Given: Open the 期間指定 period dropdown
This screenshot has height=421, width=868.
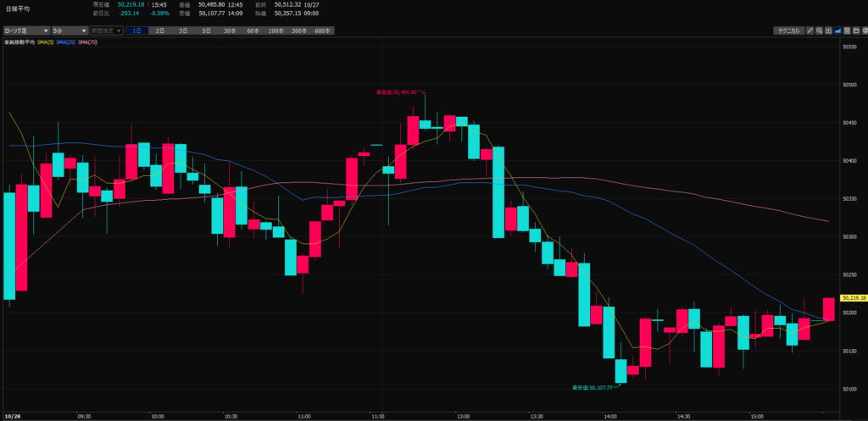Looking at the screenshot, I should tap(107, 30).
